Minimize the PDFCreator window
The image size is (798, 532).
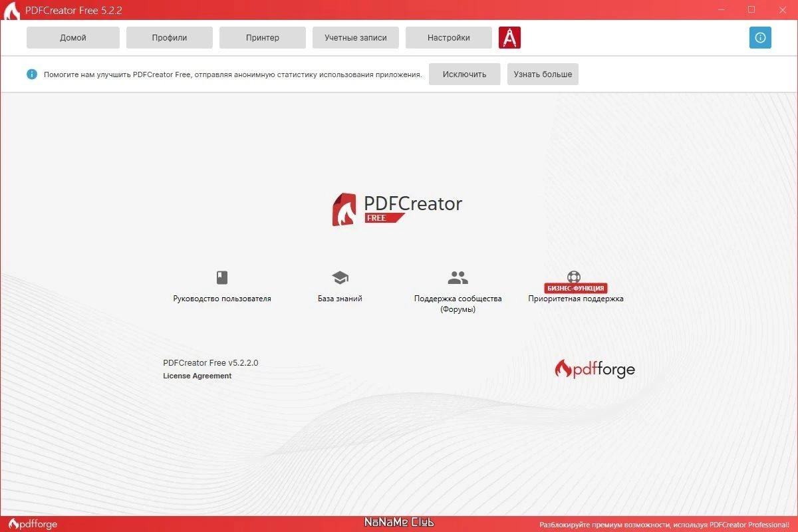(x=722, y=9)
